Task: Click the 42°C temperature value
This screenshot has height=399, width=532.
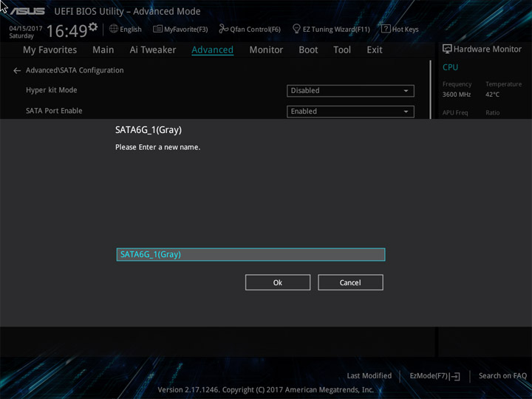Action: coord(492,95)
